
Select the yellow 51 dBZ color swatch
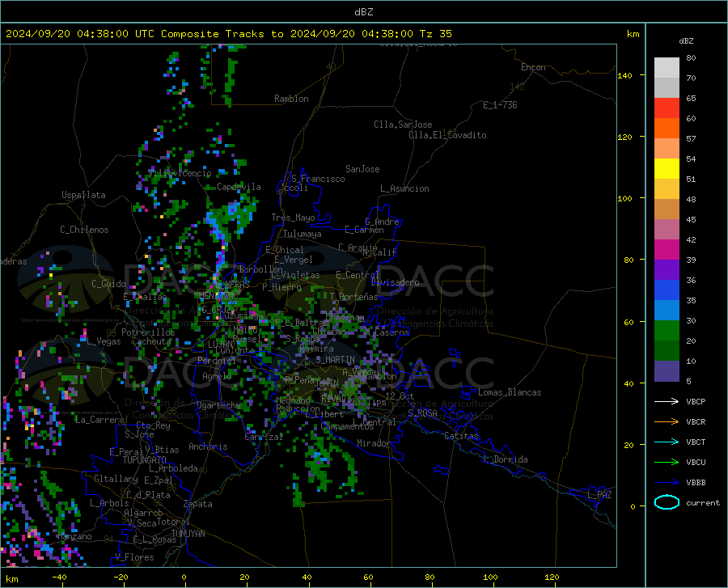tap(667, 169)
